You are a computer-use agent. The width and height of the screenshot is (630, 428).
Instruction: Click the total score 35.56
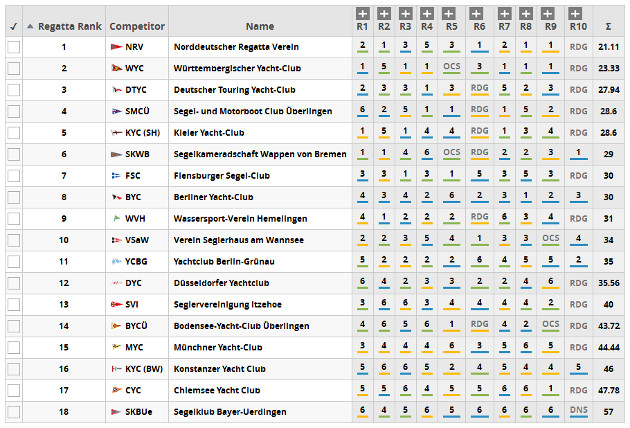608,283
